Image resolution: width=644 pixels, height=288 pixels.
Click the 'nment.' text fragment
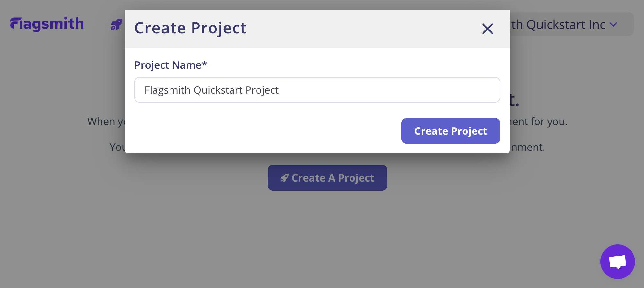(527, 147)
